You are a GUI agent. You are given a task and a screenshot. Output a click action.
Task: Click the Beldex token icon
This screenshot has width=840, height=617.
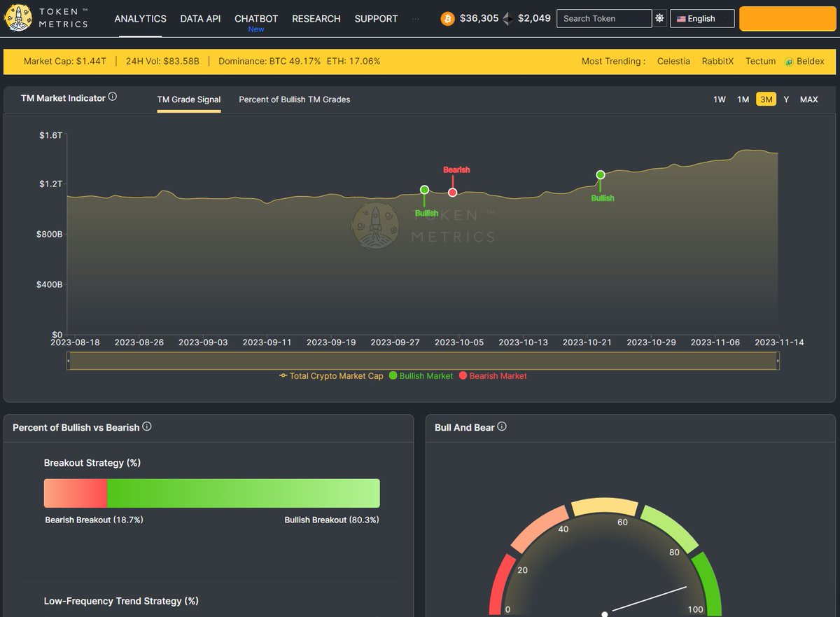click(x=789, y=62)
